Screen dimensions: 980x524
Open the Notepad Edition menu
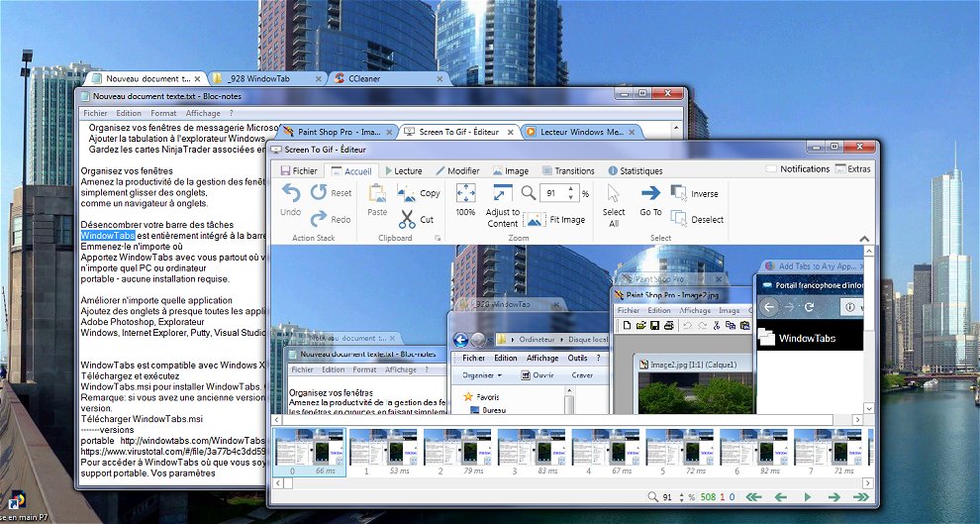pos(129,113)
